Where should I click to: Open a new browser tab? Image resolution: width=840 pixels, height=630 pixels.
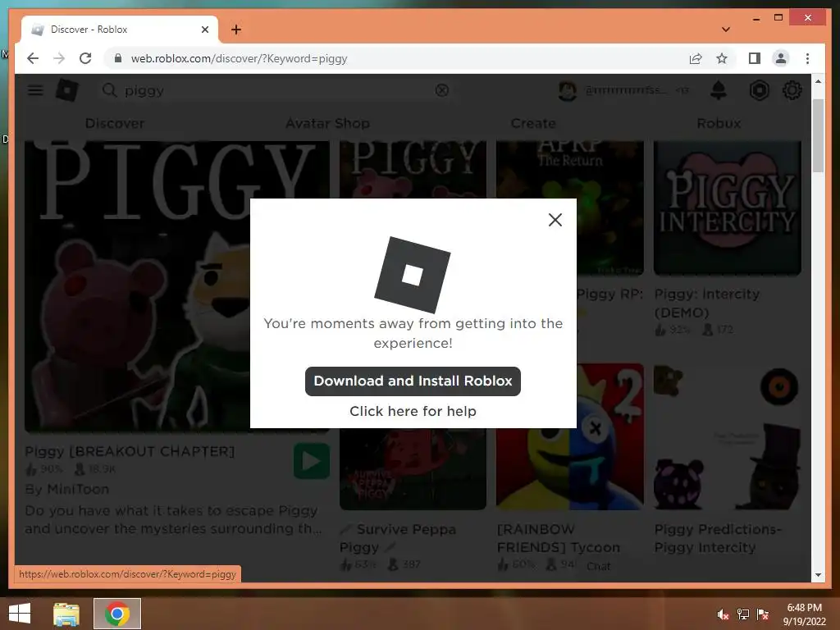tap(236, 30)
